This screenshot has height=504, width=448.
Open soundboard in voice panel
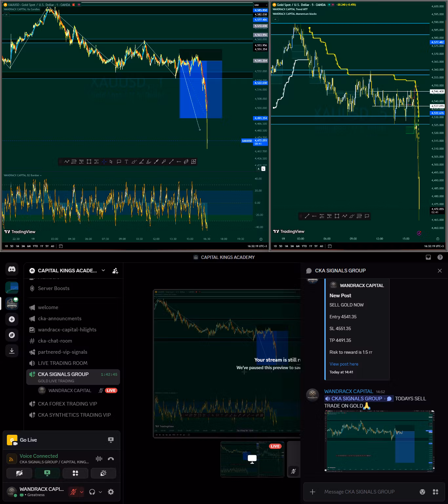click(103, 473)
